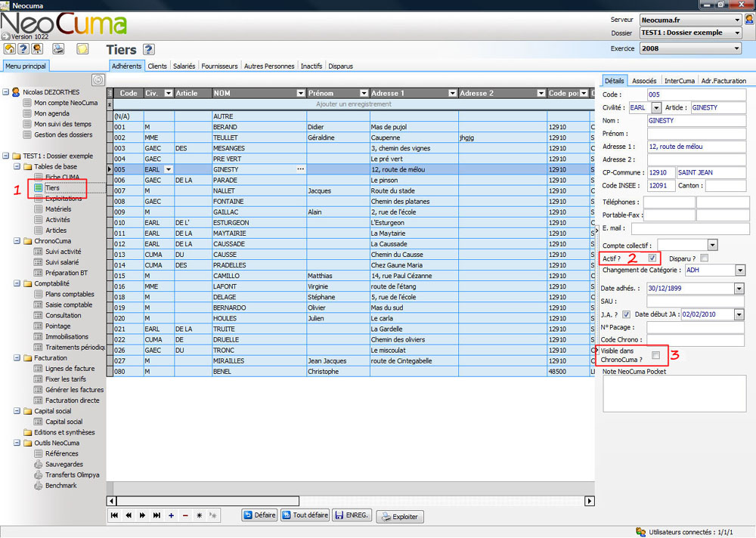Open Lignes de facture under Facturation
Screen dimensions: 756x538
[x=70, y=369]
